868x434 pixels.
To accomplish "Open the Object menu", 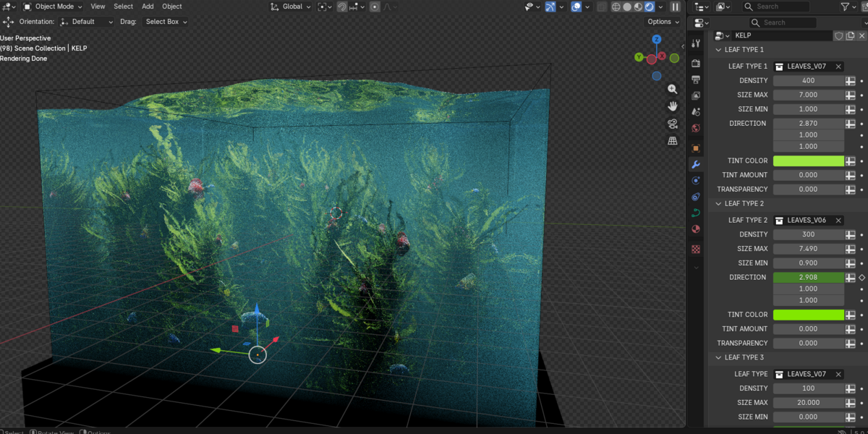I will (x=172, y=7).
